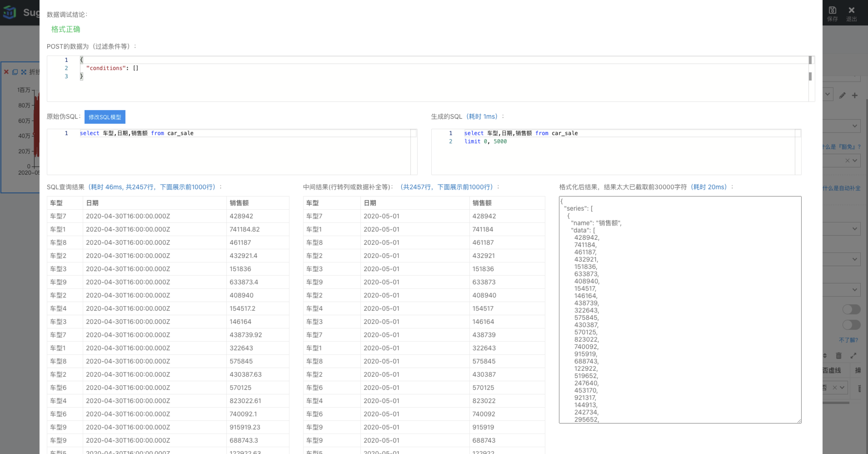
Task: Click the chart's copy (duplicate) icon
Action: (x=15, y=72)
